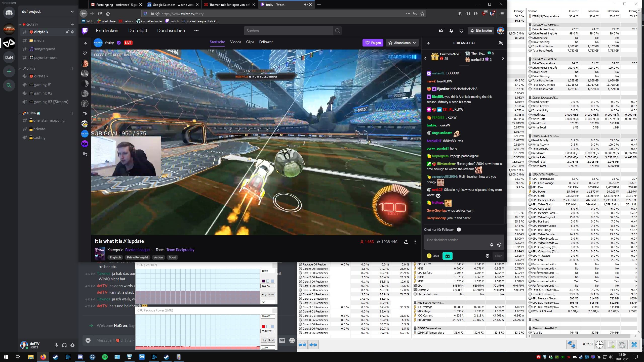644x362 pixels.
Task: Open Twitch whispers icon
Action: [461, 31]
